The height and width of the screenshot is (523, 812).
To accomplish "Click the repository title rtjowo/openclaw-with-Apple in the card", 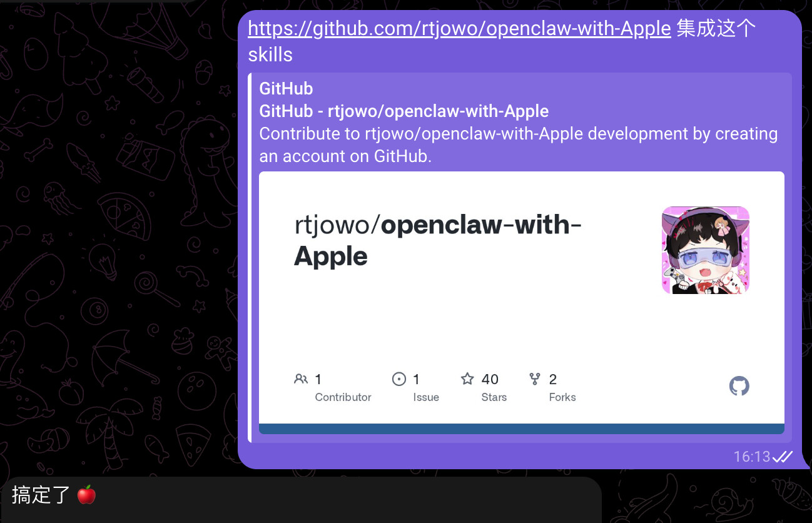I will point(438,240).
